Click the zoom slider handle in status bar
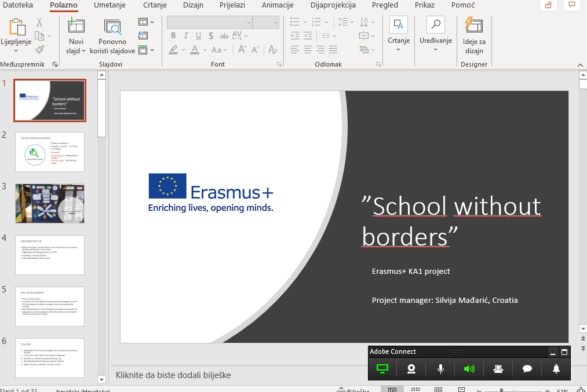 point(501,390)
